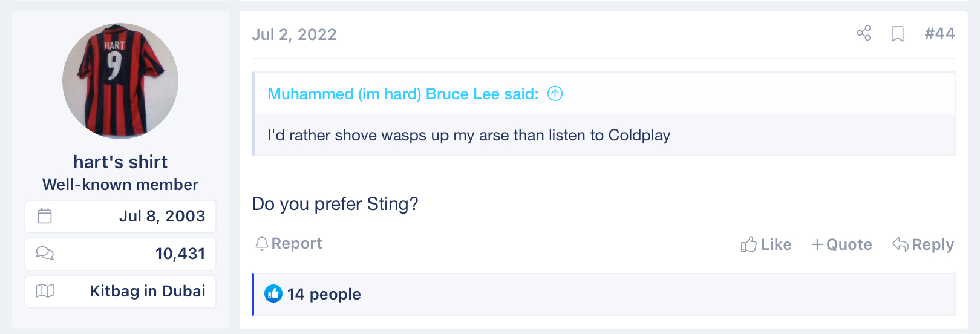Click the thumbs-up outline icon next to Like
Screen dimensions: 980x334
pyautogui.click(x=748, y=244)
